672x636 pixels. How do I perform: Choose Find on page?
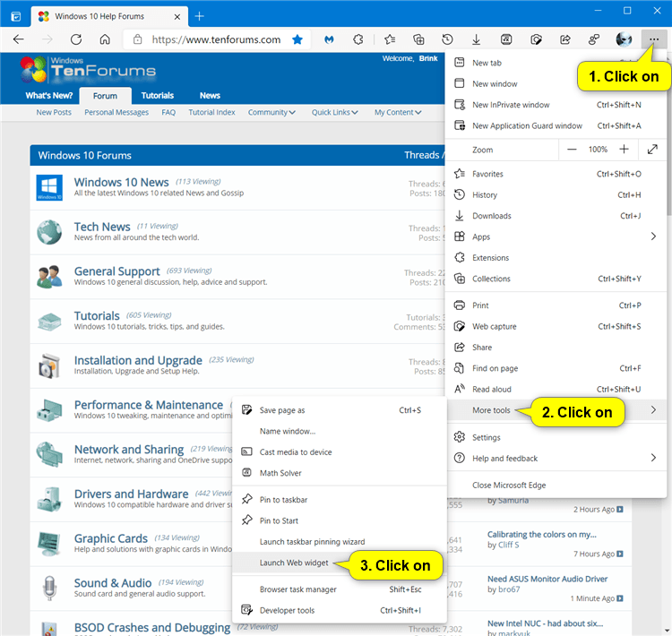pyautogui.click(x=556, y=368)
